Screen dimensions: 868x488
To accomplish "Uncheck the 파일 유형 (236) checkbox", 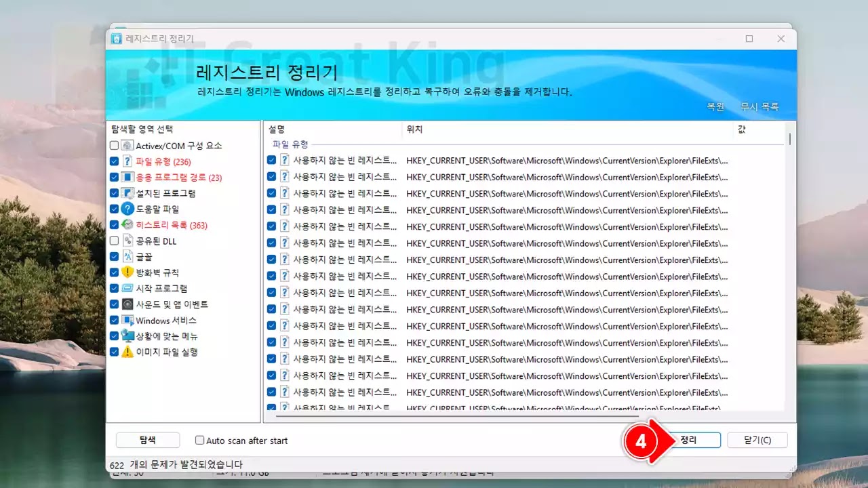I will pos(114,161).
